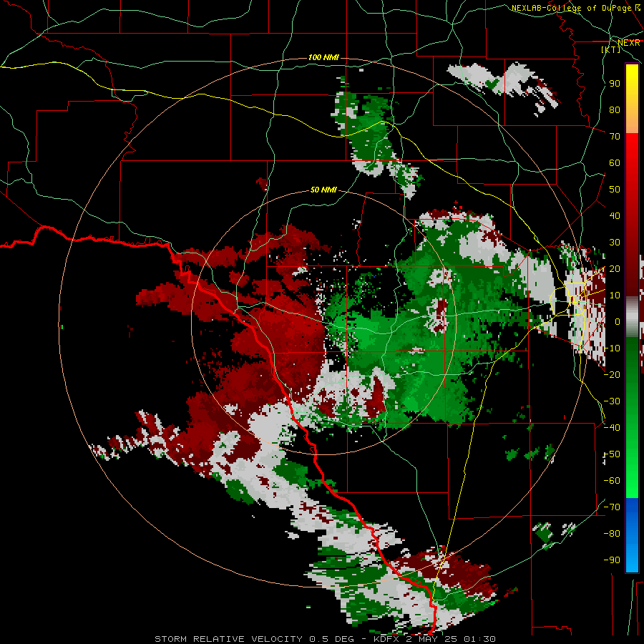Click the 70 value on the velocity scale
The height and width of the screenshot is (644, 644).
click(615, 137)
